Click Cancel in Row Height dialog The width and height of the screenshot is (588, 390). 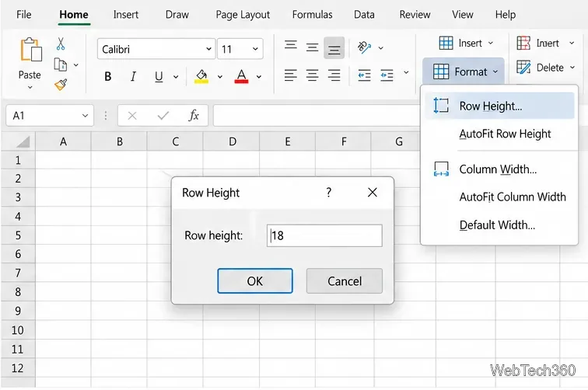[345, 281]
